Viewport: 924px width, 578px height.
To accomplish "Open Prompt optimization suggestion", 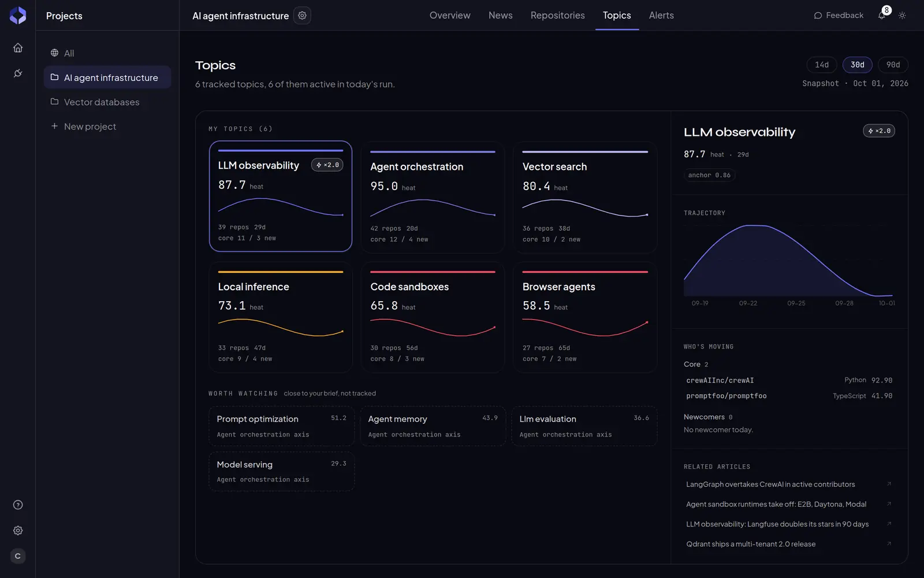I will click(282, 426).
